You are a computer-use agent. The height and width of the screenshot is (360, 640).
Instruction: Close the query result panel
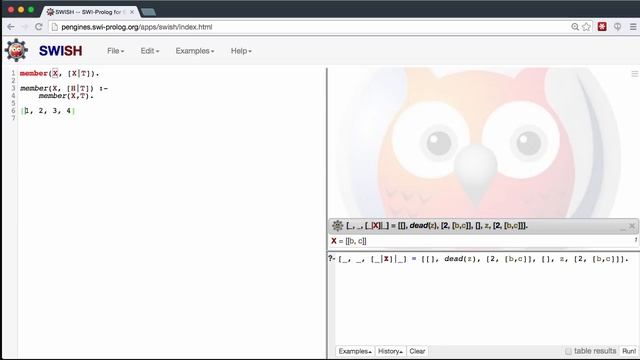pyautogui.click(x=632, y=226)
